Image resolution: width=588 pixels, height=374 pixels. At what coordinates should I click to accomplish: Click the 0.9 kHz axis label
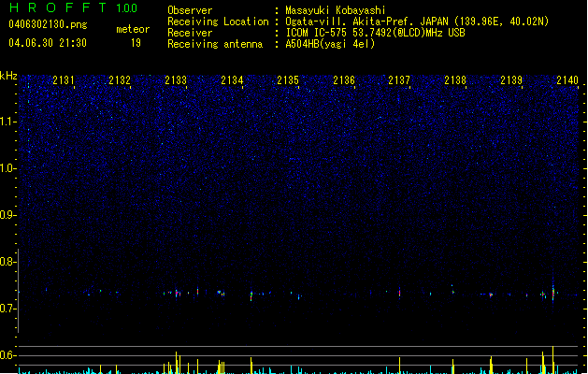tap(7, 215)
